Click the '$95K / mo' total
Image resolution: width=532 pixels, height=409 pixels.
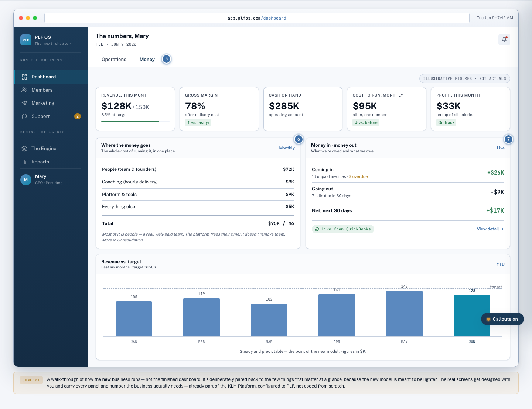281,224
